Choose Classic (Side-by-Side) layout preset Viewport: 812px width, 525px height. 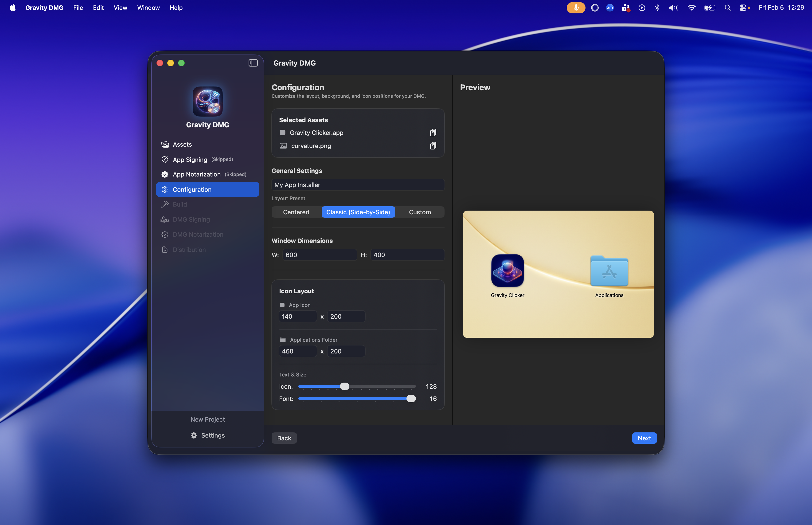358,212
